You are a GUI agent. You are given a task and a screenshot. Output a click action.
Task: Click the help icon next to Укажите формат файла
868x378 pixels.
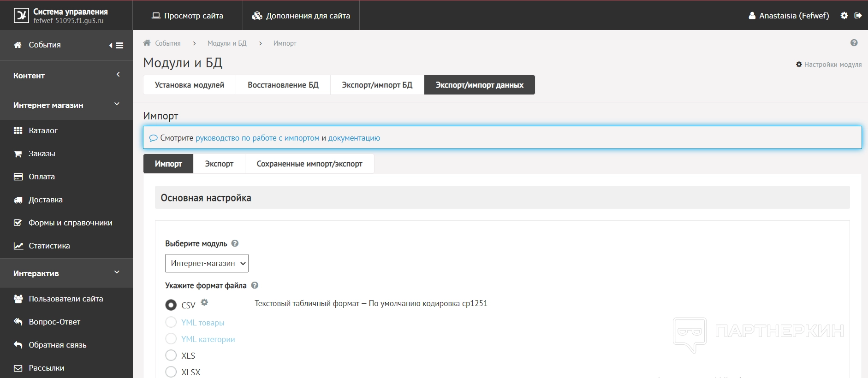pos(255,285)
